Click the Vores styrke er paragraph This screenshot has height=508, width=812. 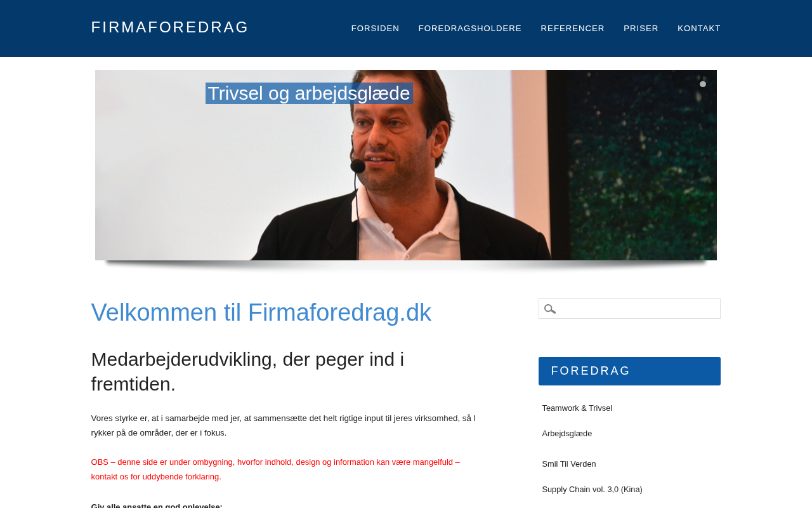pyautogui.click(x=284, y=425)
